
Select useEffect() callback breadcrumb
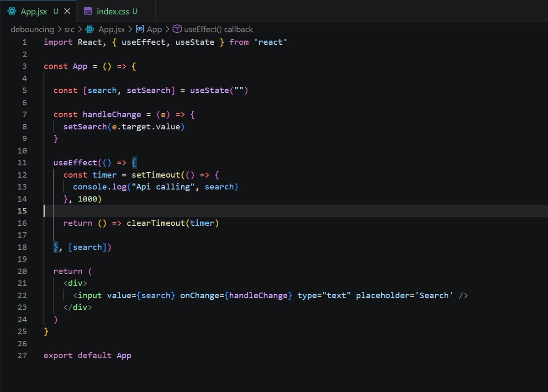pyautogui.click(x=218, y=29)
